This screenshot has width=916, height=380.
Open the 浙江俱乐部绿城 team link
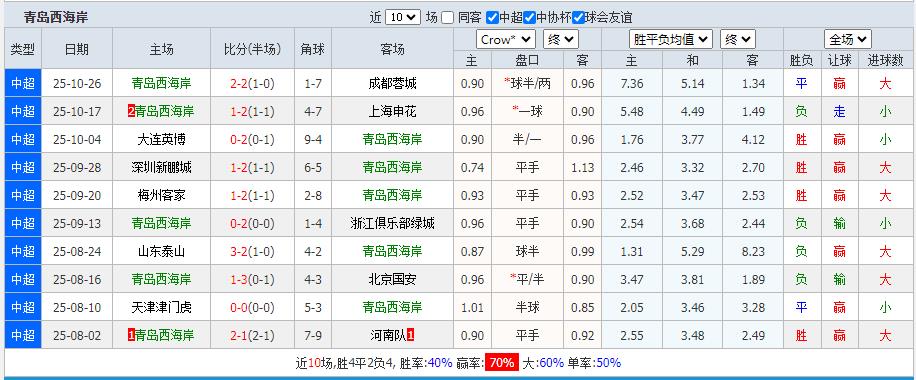coord(392,223)
